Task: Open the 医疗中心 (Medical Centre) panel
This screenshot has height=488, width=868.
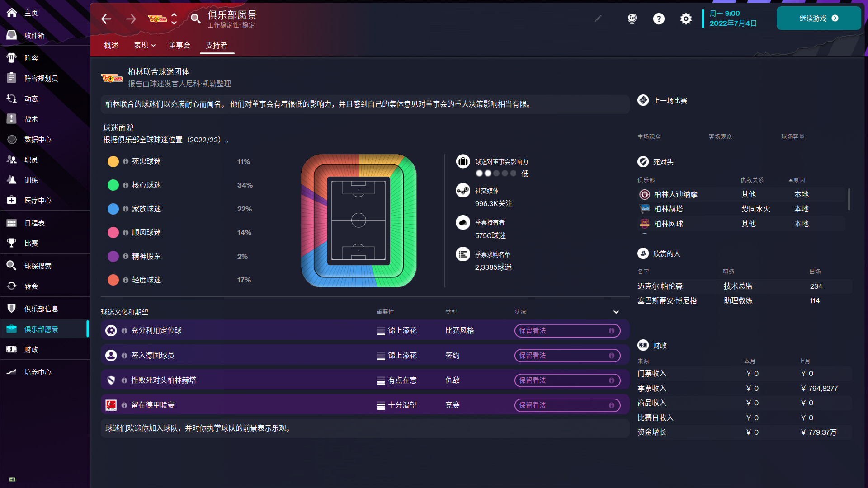Action: pos(38,200)
